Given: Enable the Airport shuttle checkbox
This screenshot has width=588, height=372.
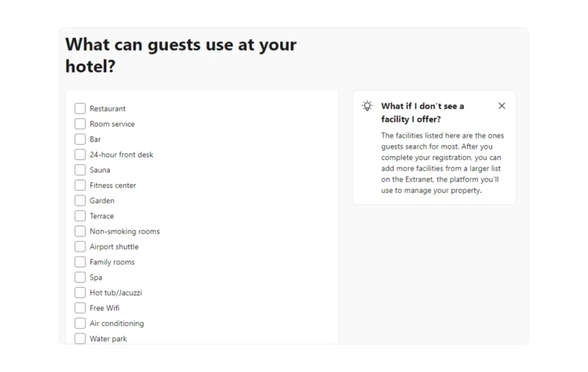Looking at the screenshot, I should pyautogui.click(x=80, y=247).
